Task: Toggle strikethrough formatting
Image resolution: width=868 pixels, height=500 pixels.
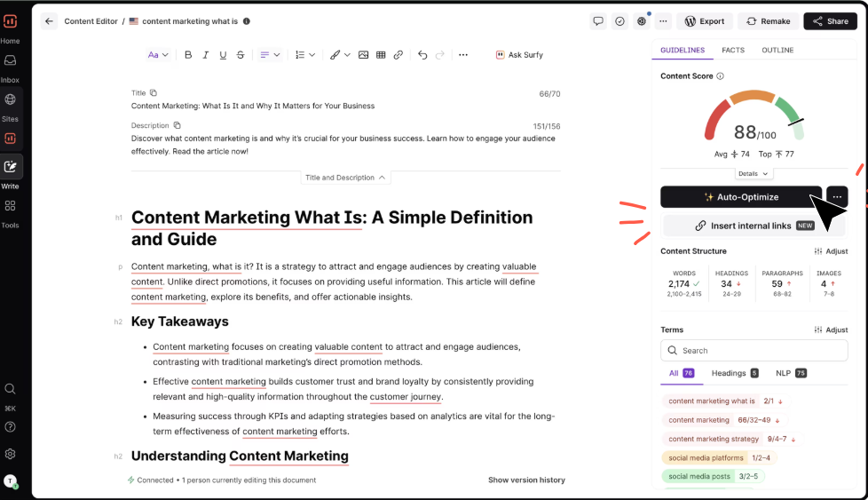Action: point(241,55)
